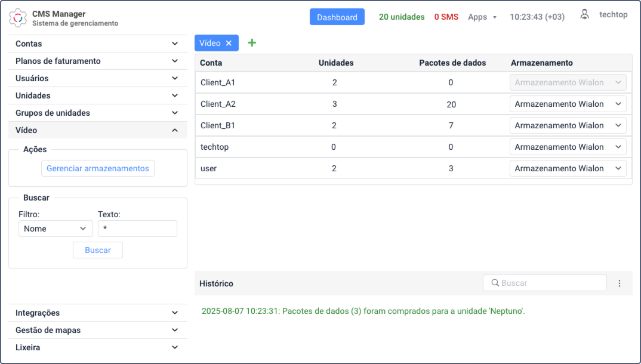This screenshot has height=364, width=641.
Task: Click the 0 SMS counter
Action: [446, 17]
